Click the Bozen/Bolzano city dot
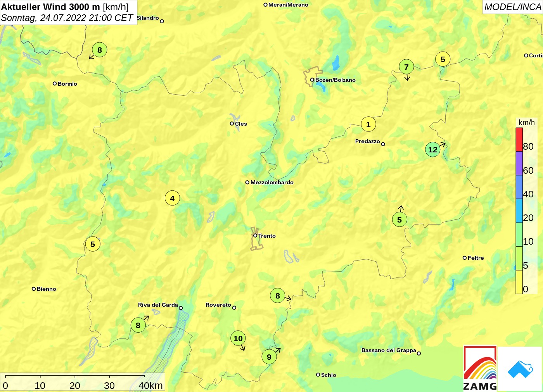 [312, 80]
